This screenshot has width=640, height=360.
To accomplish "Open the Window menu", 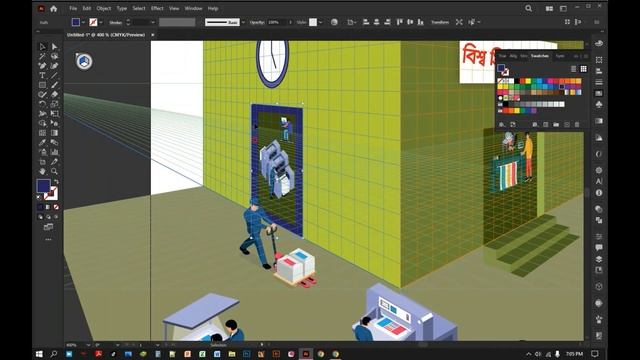I will 193,8.
